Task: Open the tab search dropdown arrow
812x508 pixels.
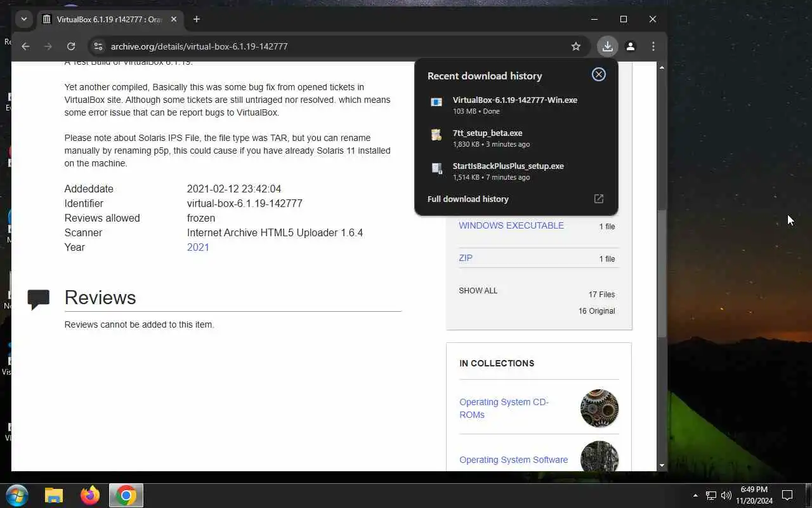Action: (x=24, y=19)
